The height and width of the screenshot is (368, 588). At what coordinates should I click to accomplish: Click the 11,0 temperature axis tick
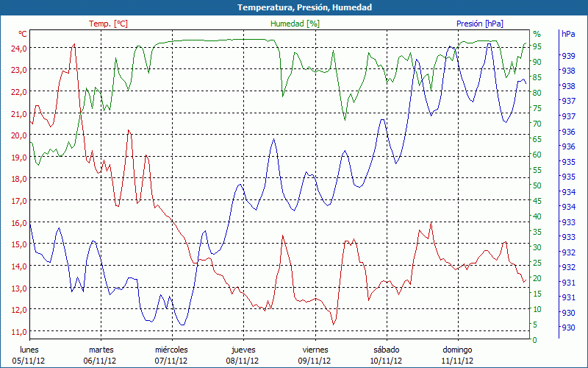pos(18,331)
